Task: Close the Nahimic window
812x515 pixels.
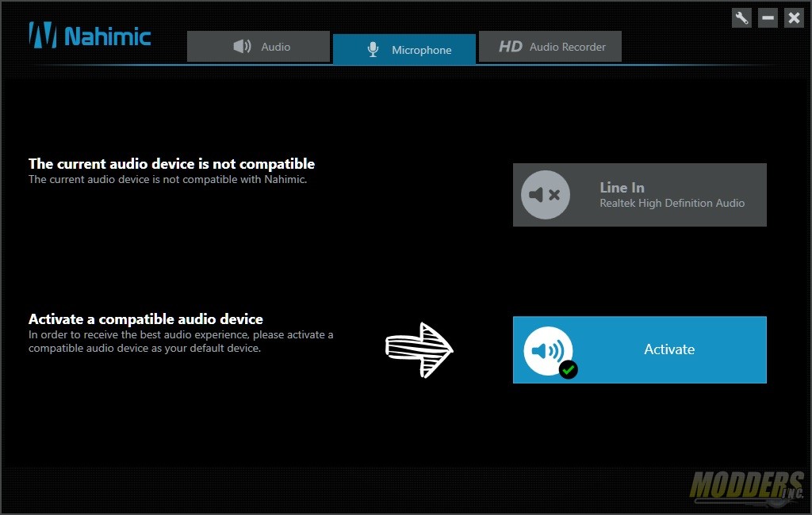Action: (793, 18)
